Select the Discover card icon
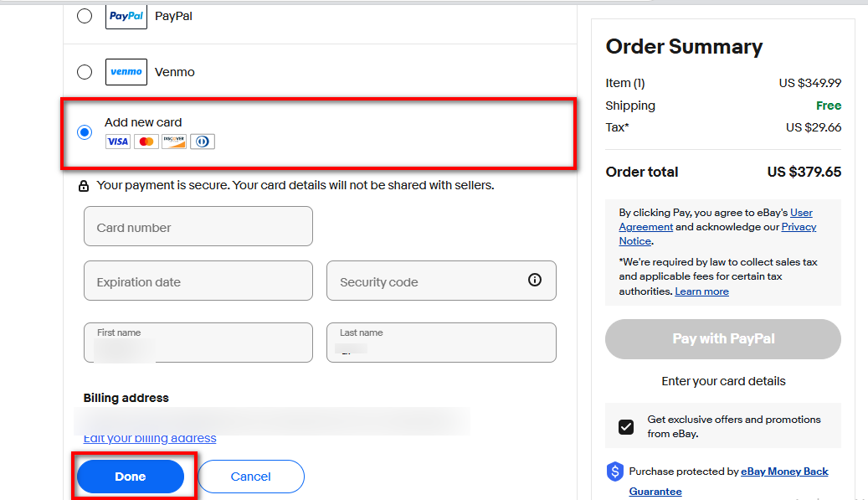This screenshot has height=500, width=868. [x=173, y=141]
